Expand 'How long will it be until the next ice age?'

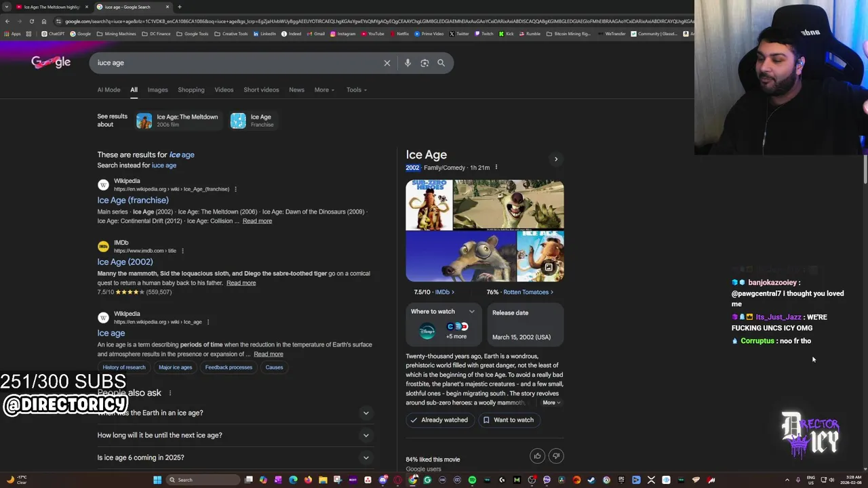[235, 435]
